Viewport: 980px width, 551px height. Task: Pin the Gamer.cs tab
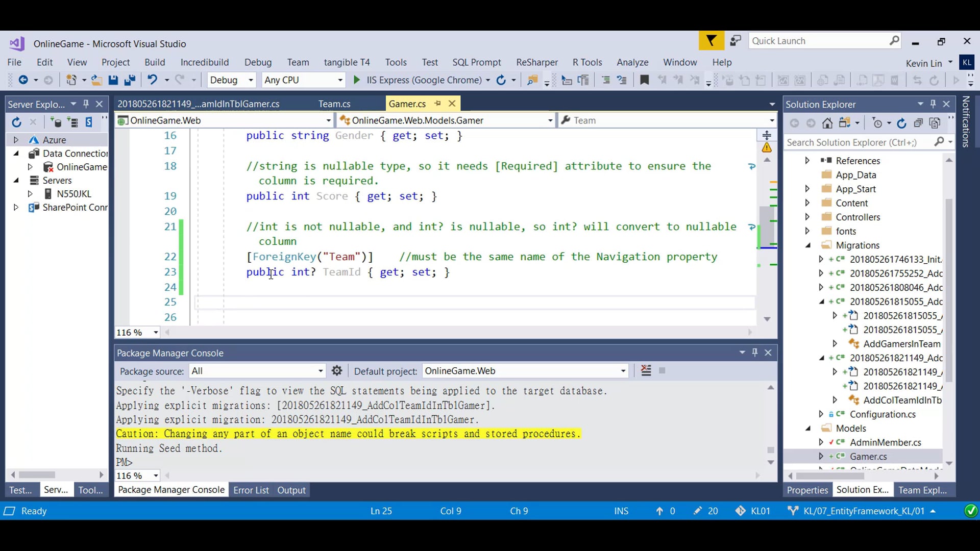437,104
